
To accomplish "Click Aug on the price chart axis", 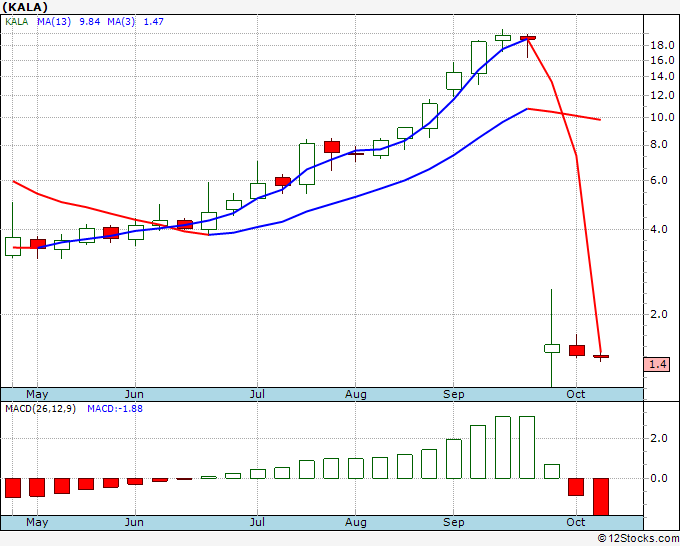I will click(356, 395).
